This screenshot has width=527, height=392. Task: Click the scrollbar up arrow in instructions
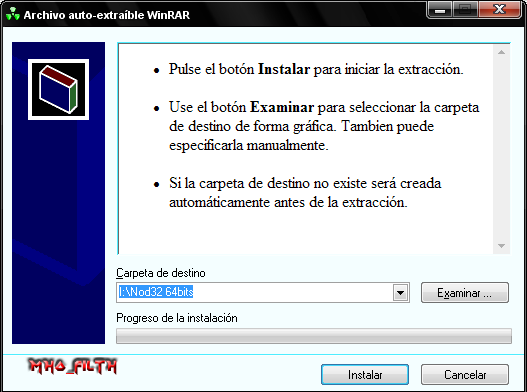click(x=501, y=52)
